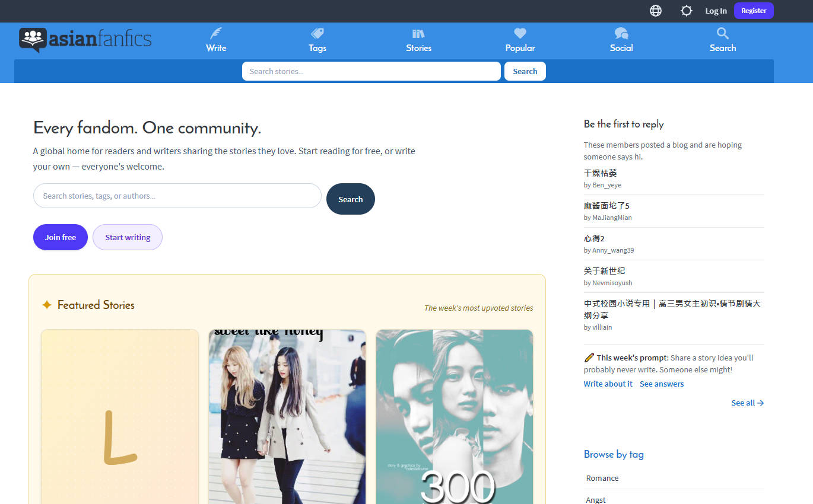The image size is (813, 504).
Task: Click the author name Nevmisoyush
Action: [612, 283]
